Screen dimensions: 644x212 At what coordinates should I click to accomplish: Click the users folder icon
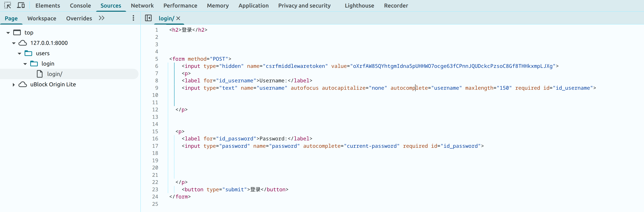click(29, 53)
